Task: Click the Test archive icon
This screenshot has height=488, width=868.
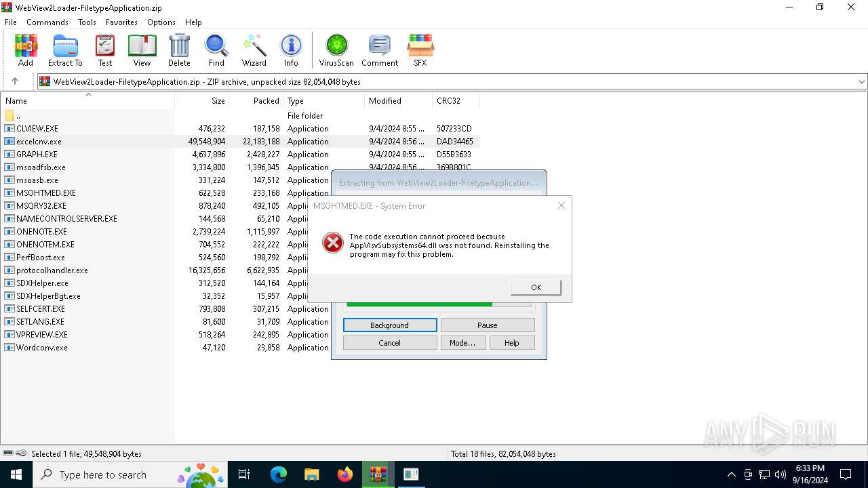Action: pyautogui.click(x=105, y=51)
